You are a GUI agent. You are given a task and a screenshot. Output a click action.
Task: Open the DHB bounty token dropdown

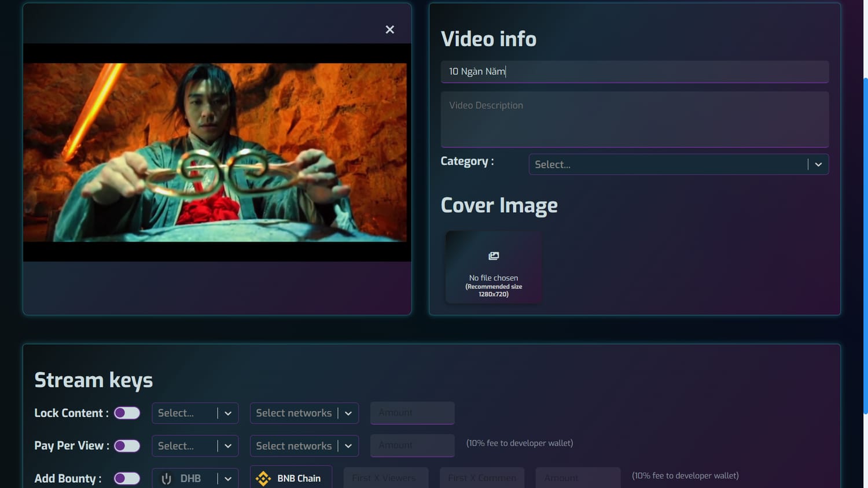[195, 478]
